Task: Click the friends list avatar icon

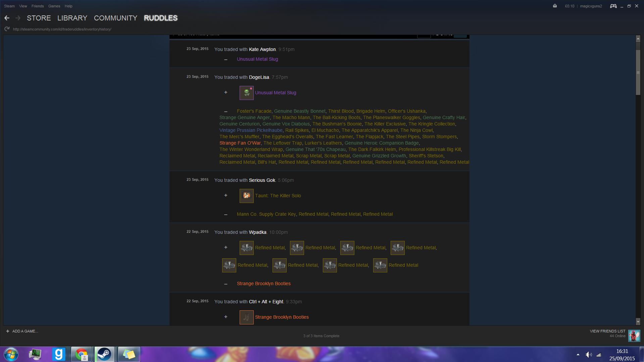Action: 634,335
